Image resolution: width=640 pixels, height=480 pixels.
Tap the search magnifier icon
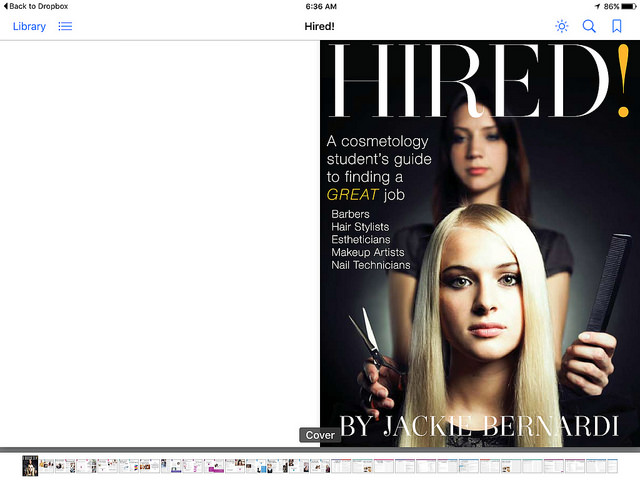[x=589, y=26]
